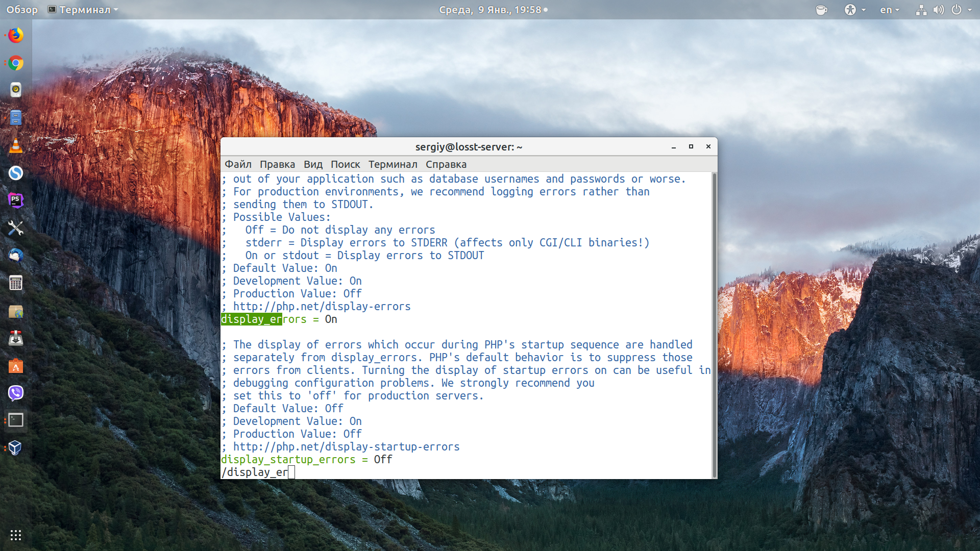Open the clock and calendar in top bar
The image size is (980, 551).
(x=493, y=10)
